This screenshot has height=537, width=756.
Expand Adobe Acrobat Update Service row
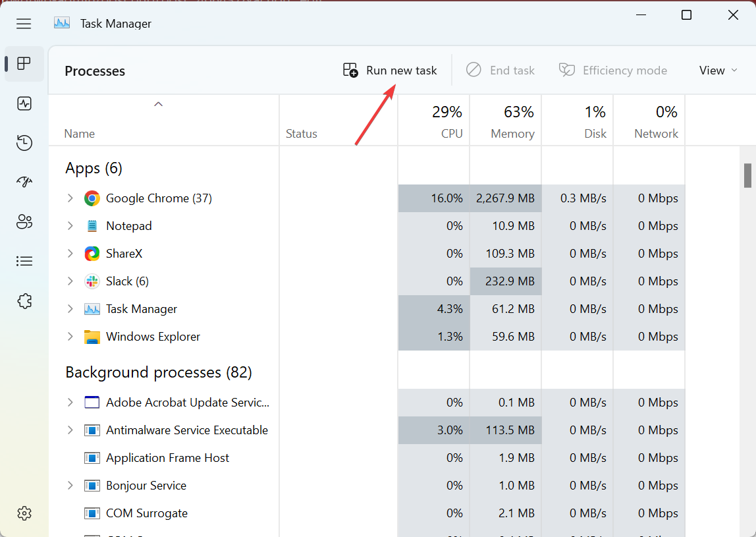point(70,403)
